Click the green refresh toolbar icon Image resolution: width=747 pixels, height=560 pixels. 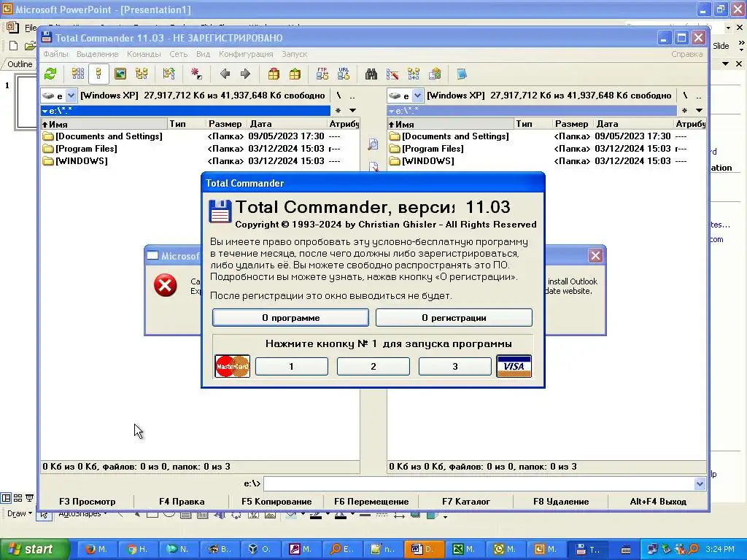coord(50,74)
